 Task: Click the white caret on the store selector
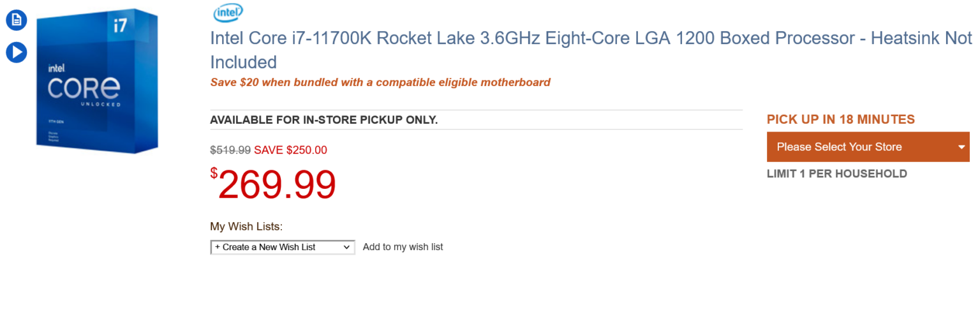[961, 147]
